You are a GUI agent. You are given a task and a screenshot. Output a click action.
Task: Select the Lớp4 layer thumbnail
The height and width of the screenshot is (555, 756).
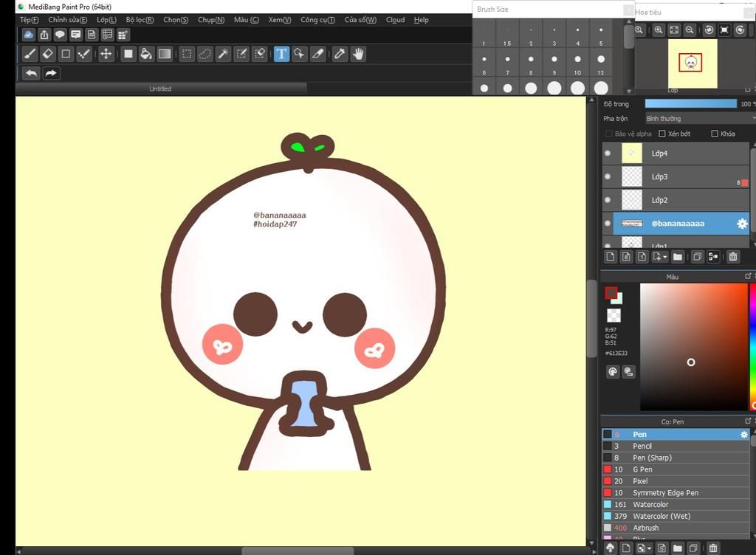tap(632, 154)
